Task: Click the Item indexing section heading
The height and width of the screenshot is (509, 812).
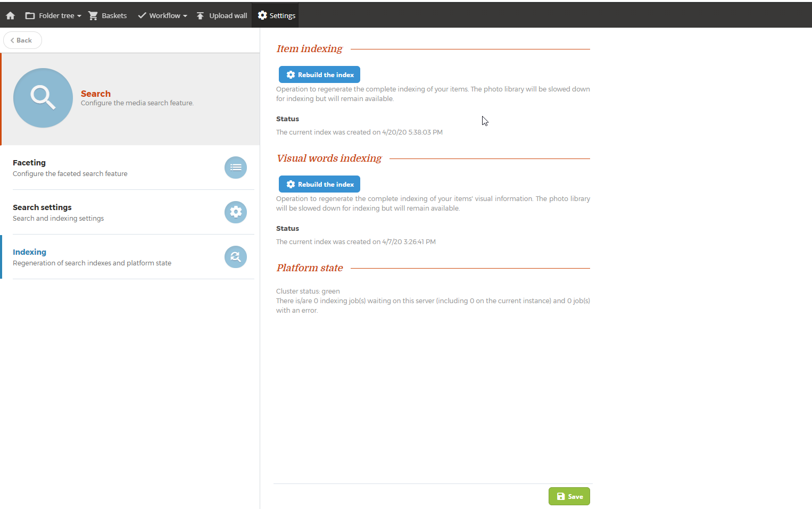Action: [309, 49]
